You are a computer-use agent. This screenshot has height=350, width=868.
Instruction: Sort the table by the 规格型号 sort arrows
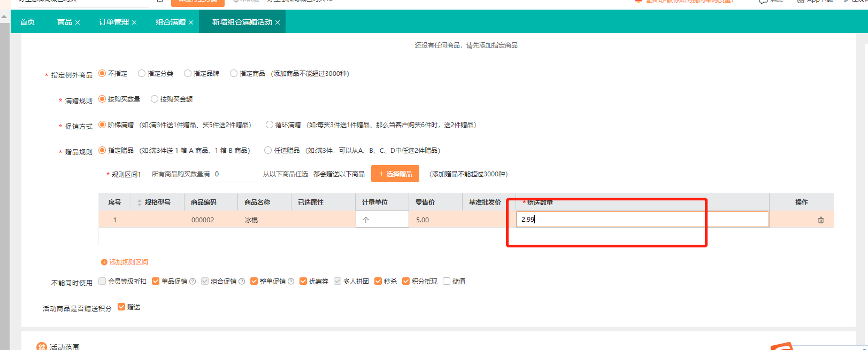coord(140,203)
